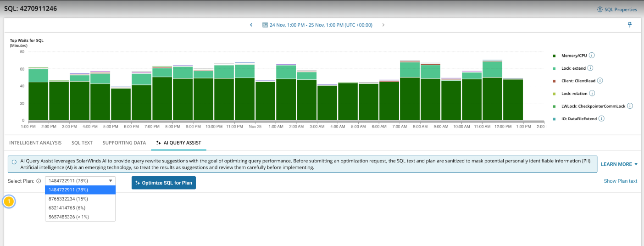Open the Select Plan combo box

[80, 181]
